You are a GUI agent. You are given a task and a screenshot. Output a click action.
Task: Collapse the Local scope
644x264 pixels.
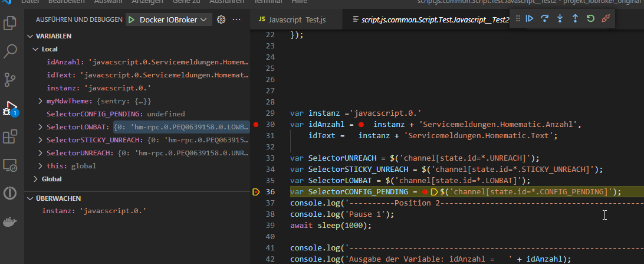(35, 49)
